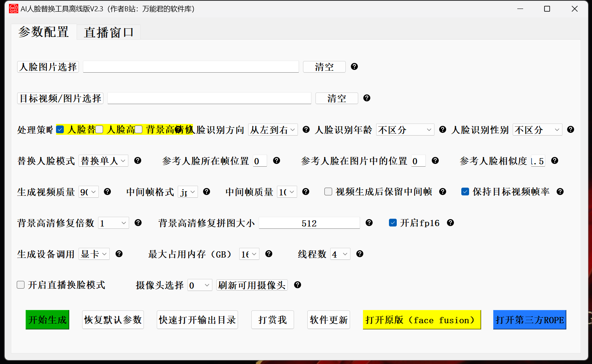
Task: Open the 人脸识别性别 dropdown
Action: click(537, 130)
